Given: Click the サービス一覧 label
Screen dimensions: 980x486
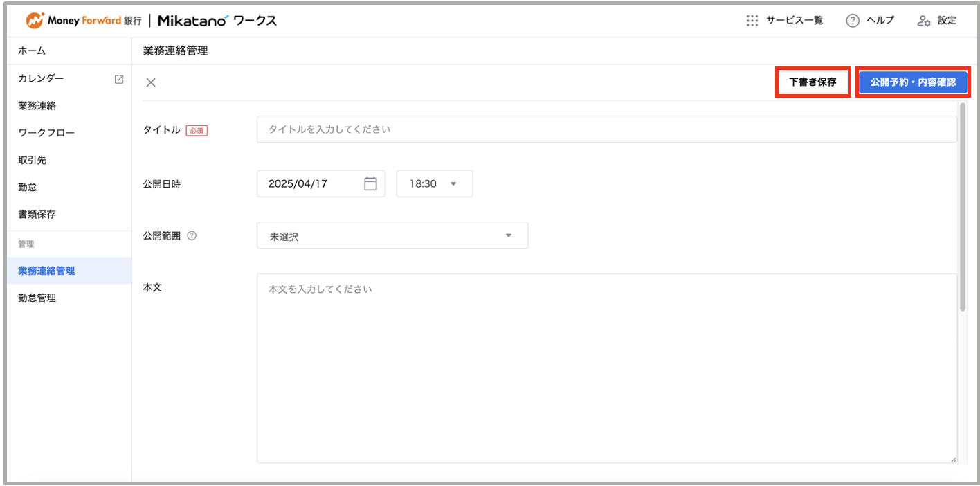Looking at the screenshot, I should [x=795, y=21].
